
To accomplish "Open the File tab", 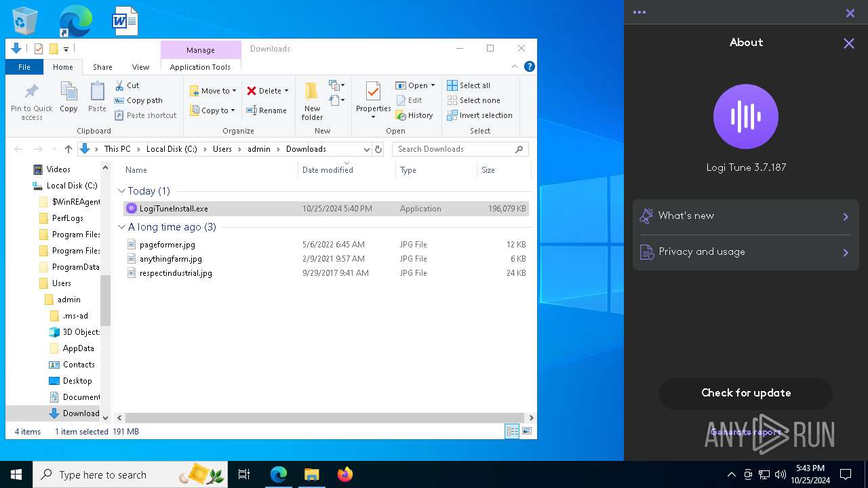I will click(24, 67).
